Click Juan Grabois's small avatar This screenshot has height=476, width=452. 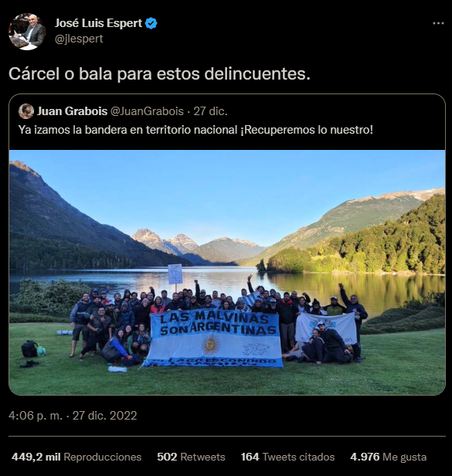[x=26, y=111]
